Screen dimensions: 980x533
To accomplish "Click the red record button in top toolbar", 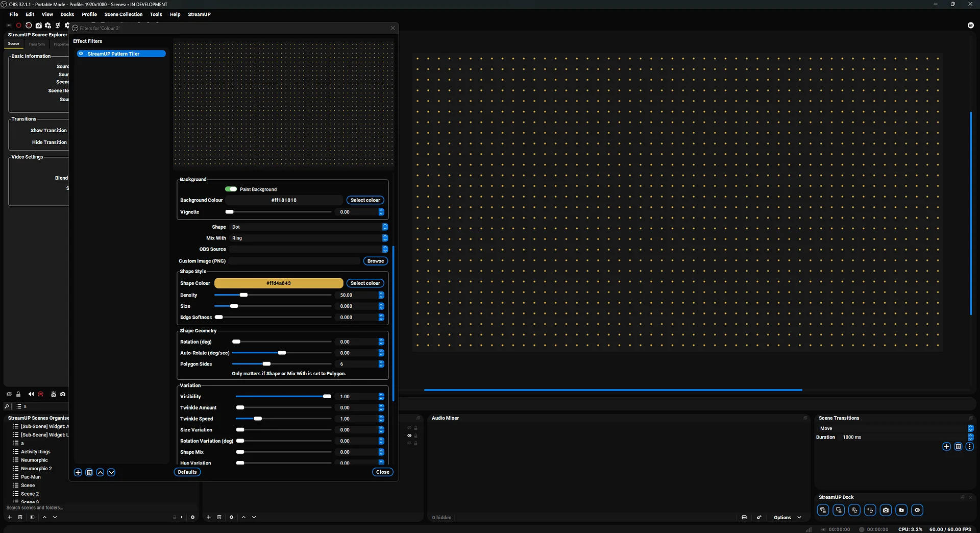I will [19, 25].
